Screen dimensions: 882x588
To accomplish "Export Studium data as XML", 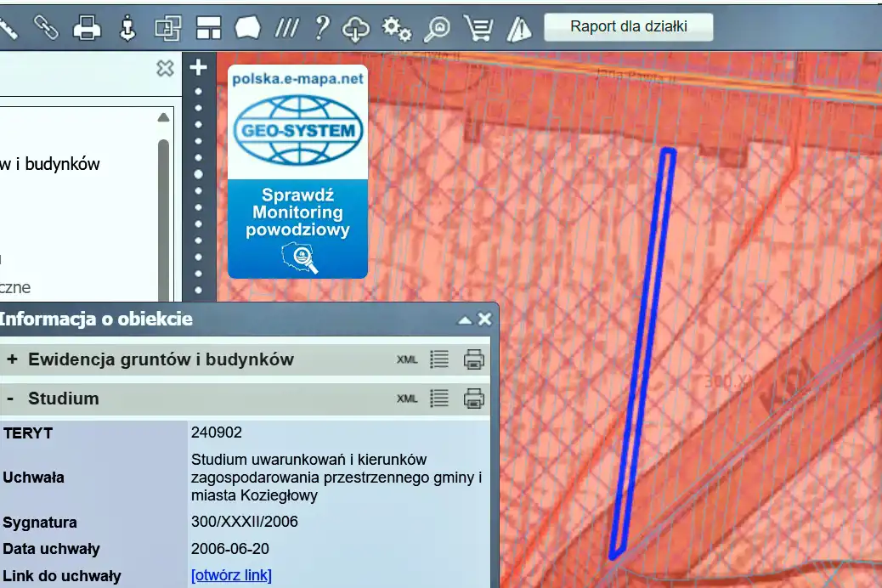I will [x=407, y=399].
